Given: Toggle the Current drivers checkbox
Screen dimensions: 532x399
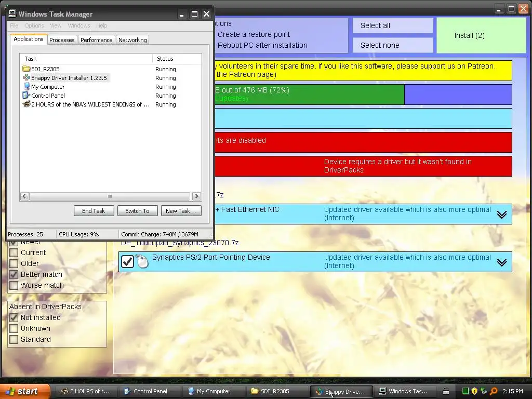Looking at the screenshot, I should click(x=14, y=252).
